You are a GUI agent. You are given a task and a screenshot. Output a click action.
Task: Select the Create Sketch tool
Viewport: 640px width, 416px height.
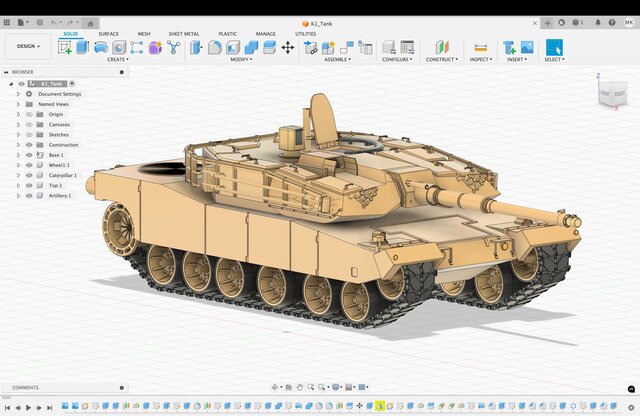pos(64,47)
